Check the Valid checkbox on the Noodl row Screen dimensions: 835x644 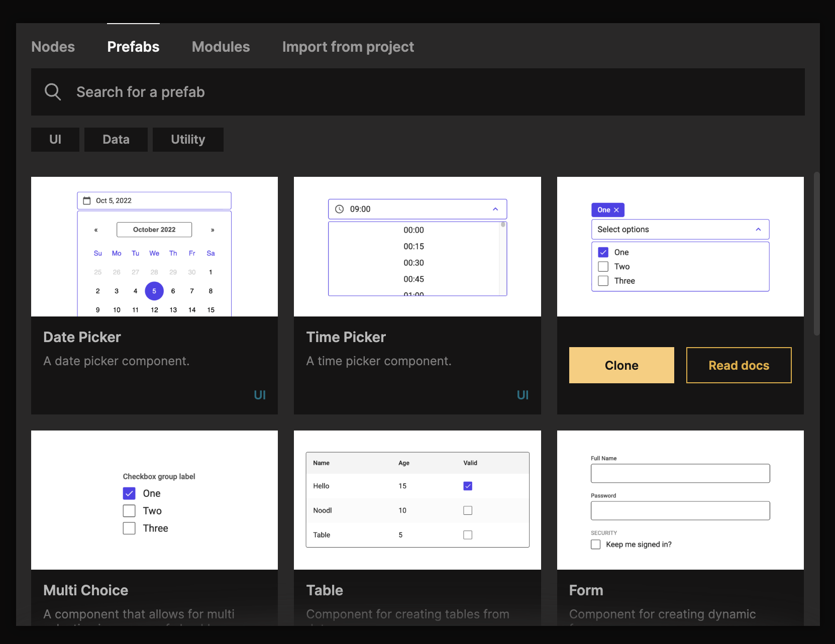(x=467, y=510)
